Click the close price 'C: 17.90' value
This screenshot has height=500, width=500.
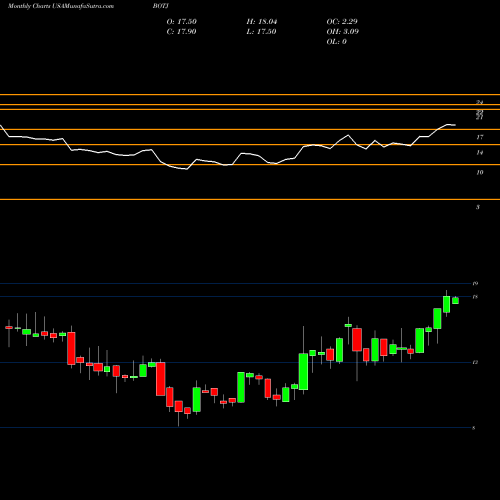(x=181, y=32)
